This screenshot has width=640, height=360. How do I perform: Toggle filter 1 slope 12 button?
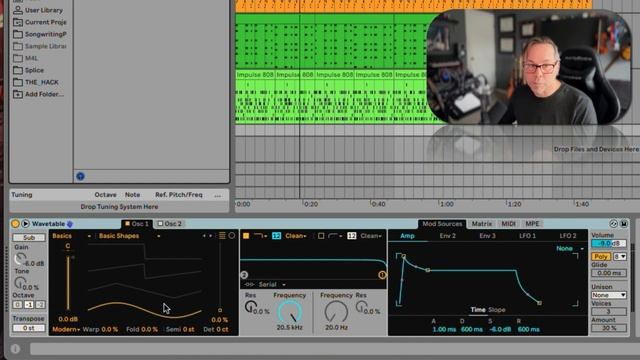[x=276, y=236]
